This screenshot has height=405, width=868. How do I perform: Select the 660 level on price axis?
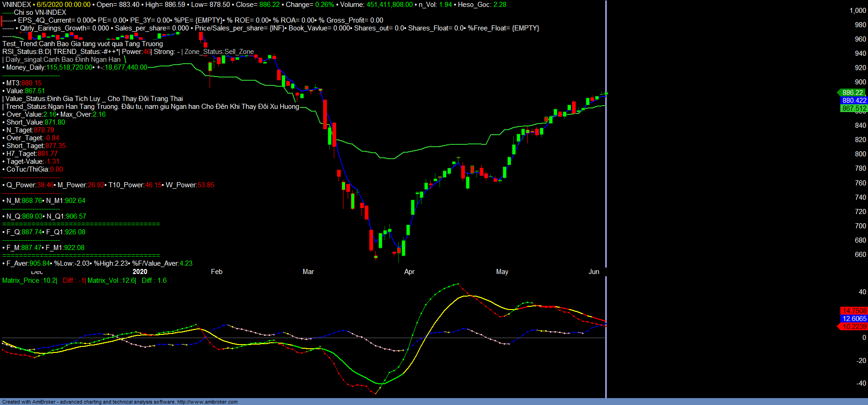[x=860, y=255]
